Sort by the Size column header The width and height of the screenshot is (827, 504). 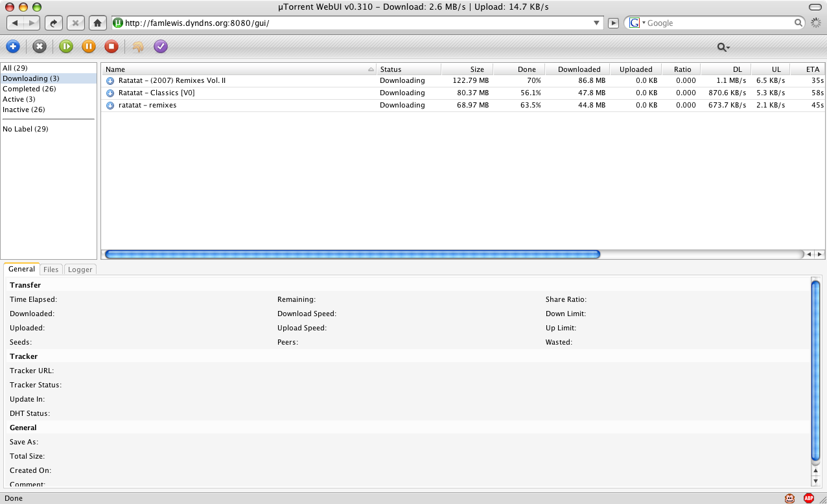[x=467, y=69]
